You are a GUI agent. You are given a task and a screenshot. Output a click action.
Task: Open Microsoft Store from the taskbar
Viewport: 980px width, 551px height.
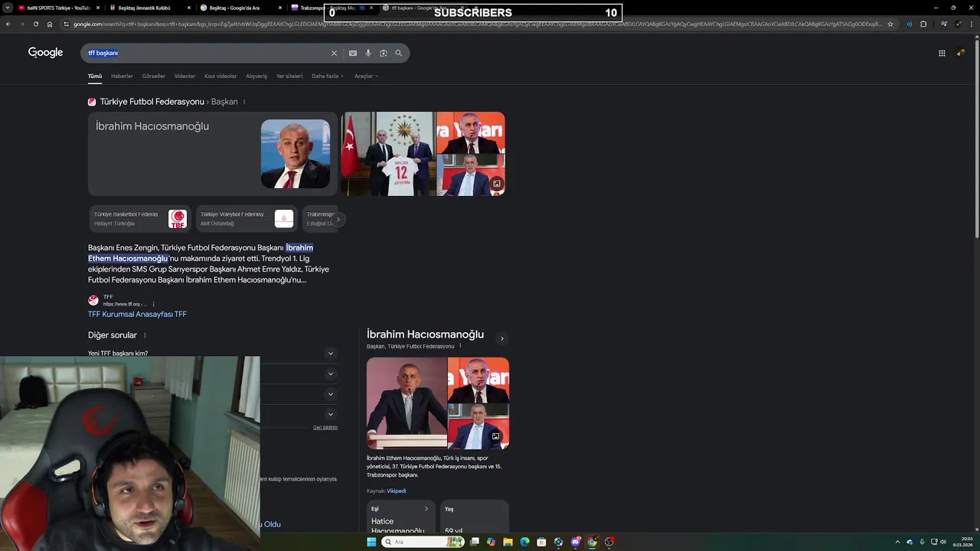tap(541, 542)
